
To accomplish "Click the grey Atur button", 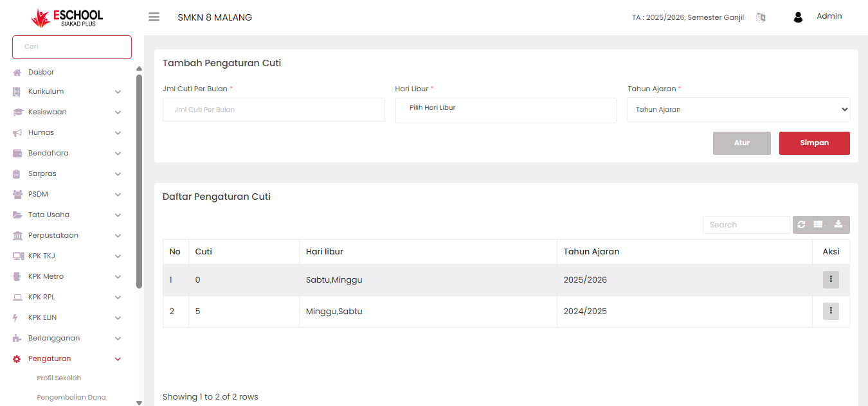I will click(742, 143).
